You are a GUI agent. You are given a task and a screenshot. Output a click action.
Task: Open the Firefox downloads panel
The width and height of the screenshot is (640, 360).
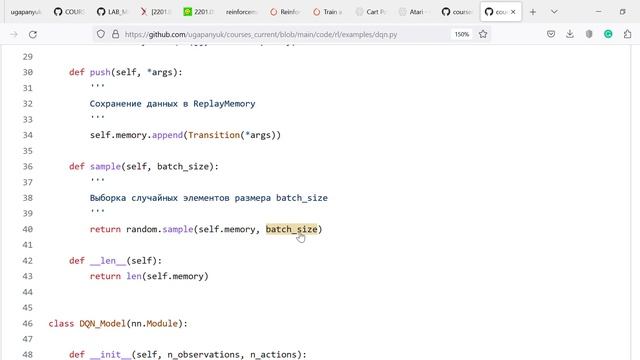[570, 34]
